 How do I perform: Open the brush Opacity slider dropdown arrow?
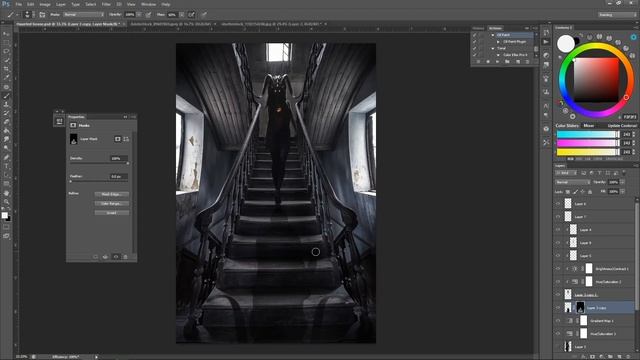139,15
